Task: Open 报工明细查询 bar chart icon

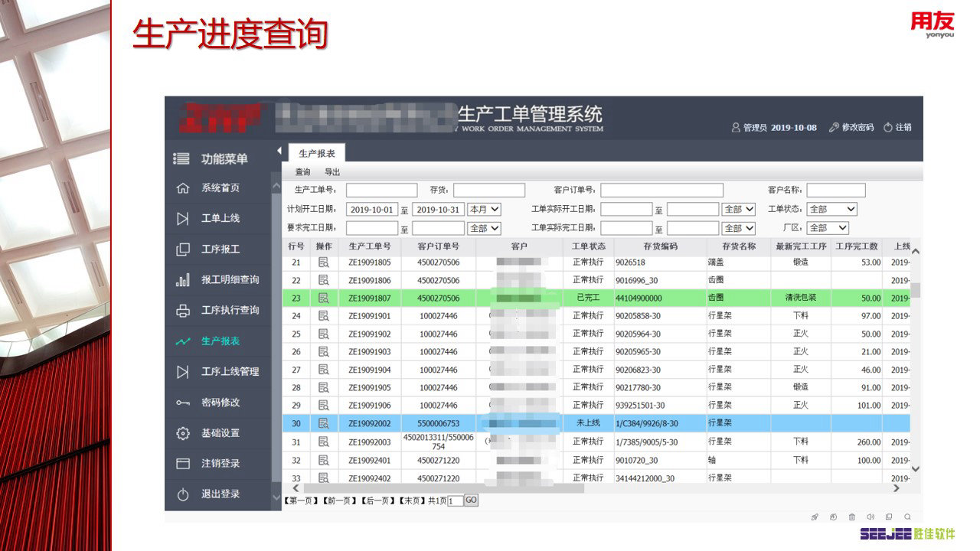Action: coord(182,280)
